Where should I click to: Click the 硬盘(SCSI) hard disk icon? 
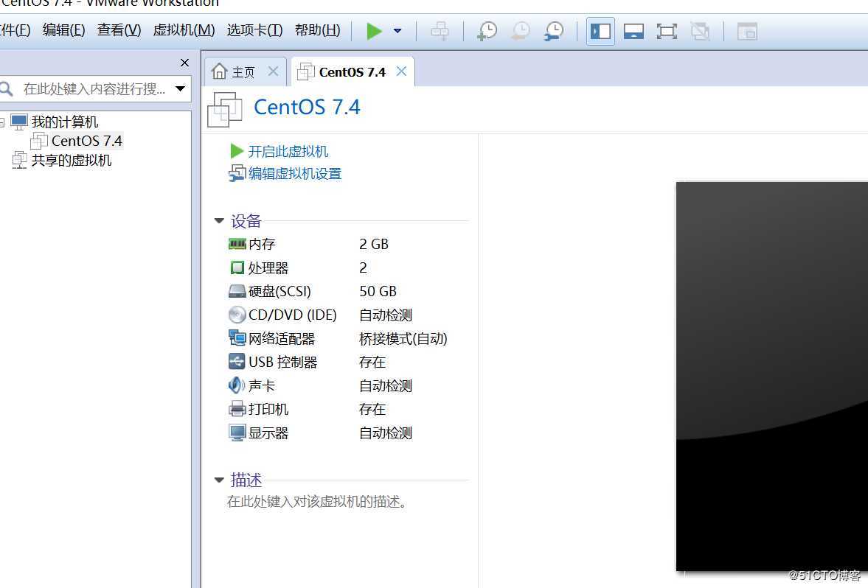(x=237, y=291)
